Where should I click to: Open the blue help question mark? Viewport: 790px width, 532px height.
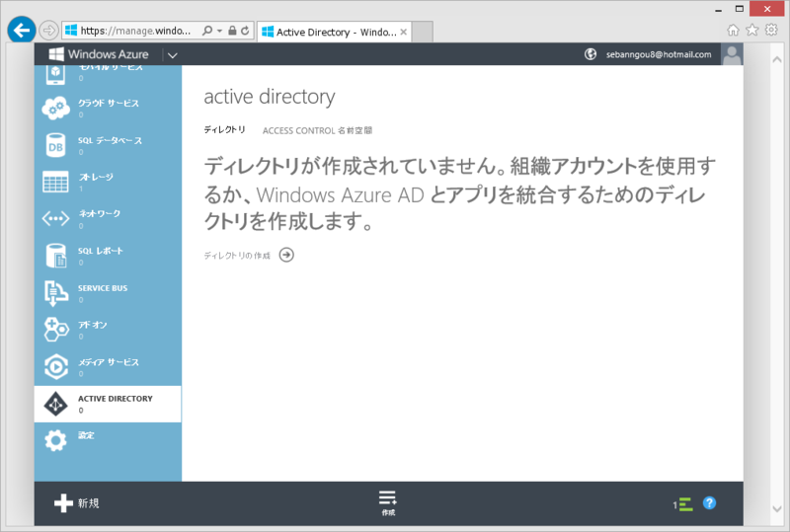[x=709, y=502]
